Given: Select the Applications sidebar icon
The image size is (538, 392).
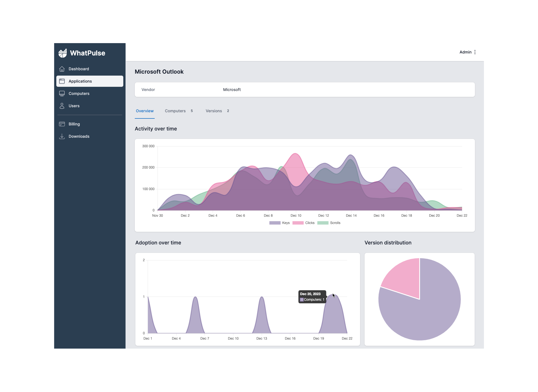Looking at the screenshot, I should coord(62,81).
